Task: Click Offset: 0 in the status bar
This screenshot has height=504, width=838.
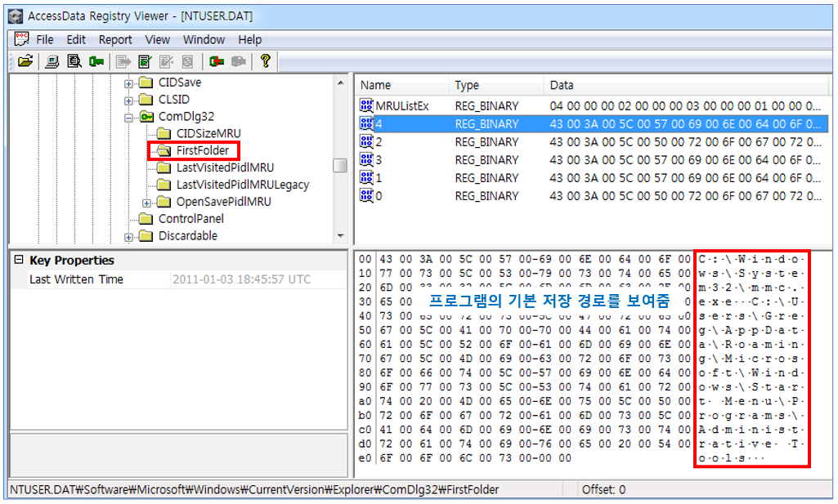Action: (603, 489)
